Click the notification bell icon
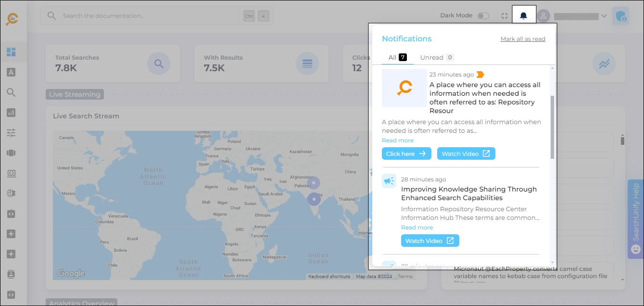Viewport: 644px width, 306px height. (524, 16)
